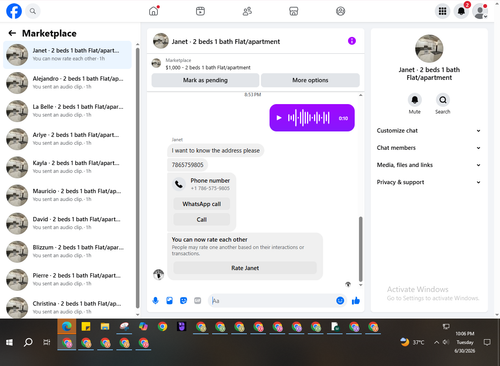
Task: Expand the Privacy & support section
Action: click(x=429, y=182)
